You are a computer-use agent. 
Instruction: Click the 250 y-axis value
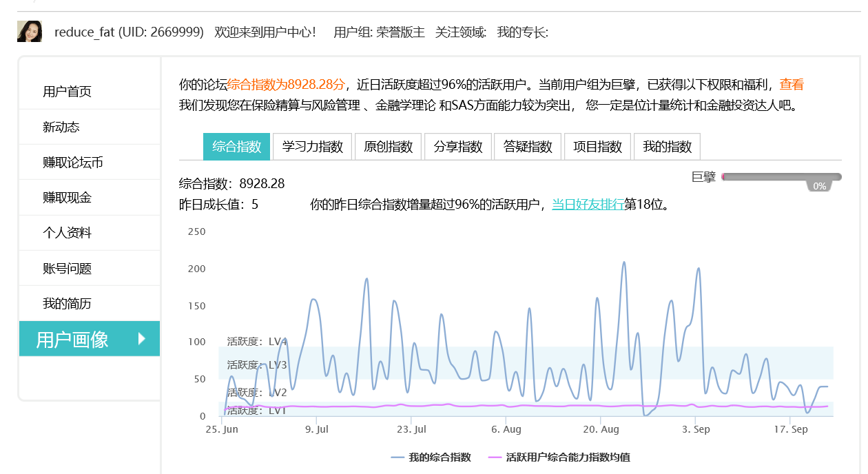coord(197,231)
